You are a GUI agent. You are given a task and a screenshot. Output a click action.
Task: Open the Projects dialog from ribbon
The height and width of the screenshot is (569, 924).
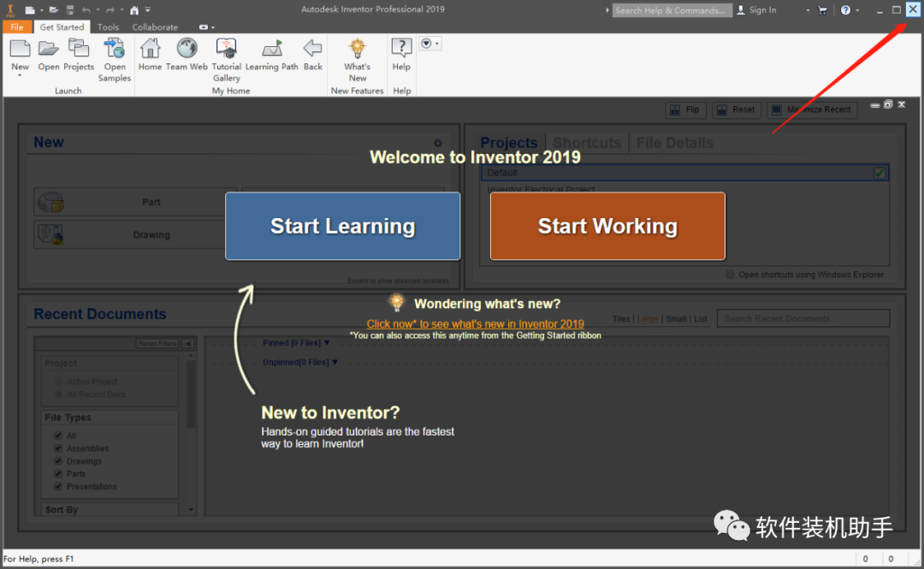79,49
